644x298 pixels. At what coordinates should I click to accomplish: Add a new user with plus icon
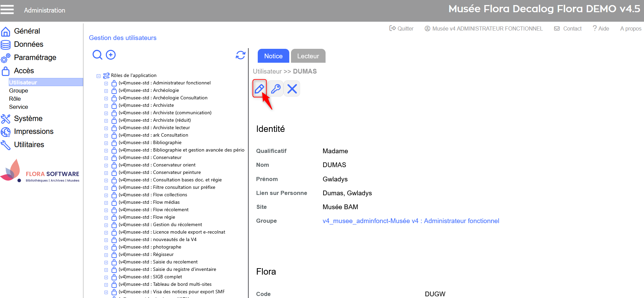(x=111, y=55)
